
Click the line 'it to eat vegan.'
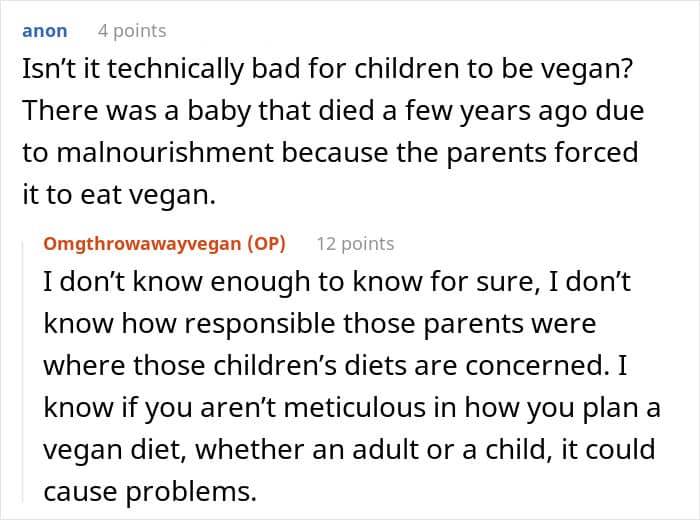[x=118, y=195]
